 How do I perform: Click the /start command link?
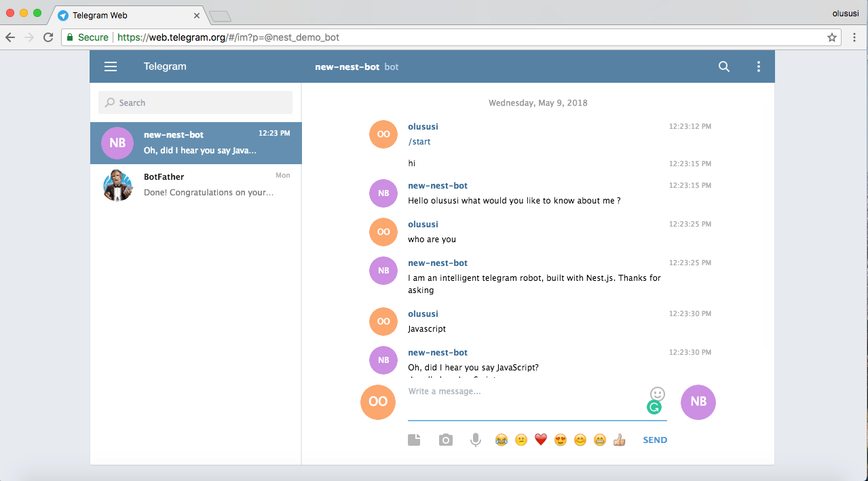click(419, 142)
